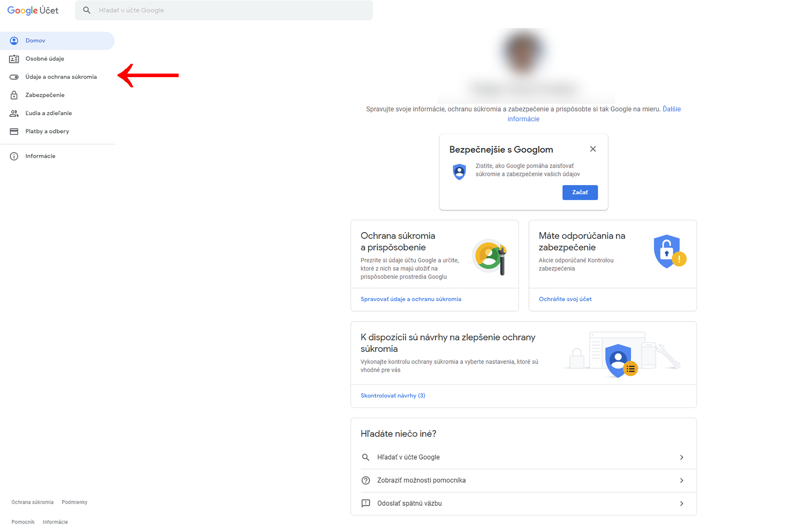Click the Začať button
The height and width of the screenshot is (532, 798).
click(580, 192)
